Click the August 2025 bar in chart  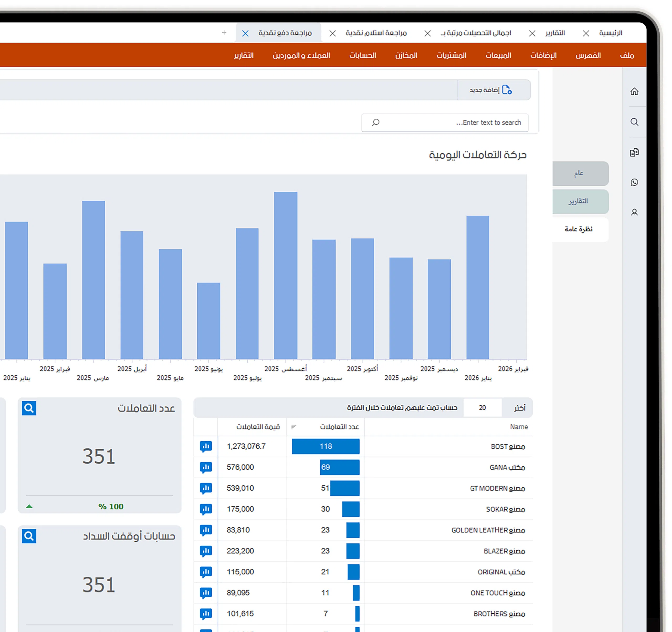[286, 276]
